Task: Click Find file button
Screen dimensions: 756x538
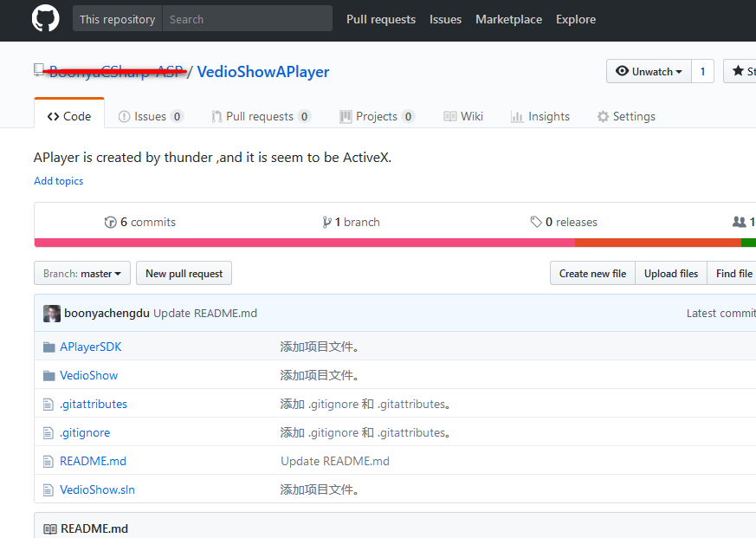Action: pos(733,273)
